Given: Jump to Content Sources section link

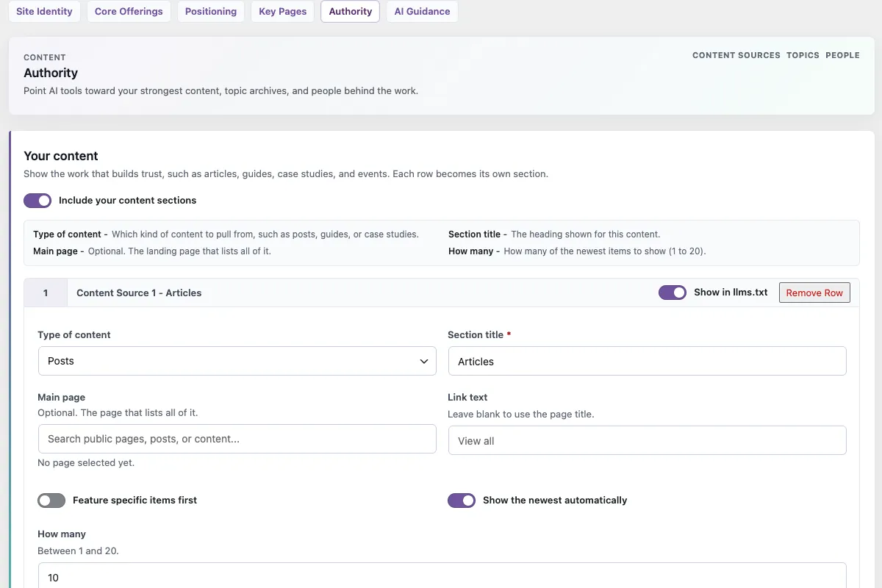Looking at the screenshot, I should click(736, 55).
